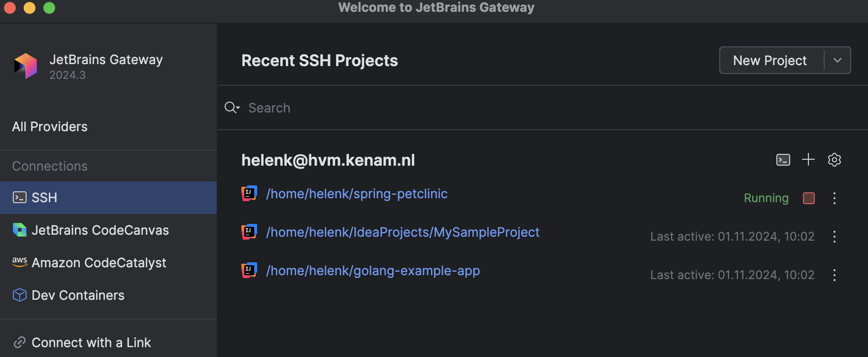Expand search options magnifier icon
This screenshot has height=357, width=868.
coord(232,107)
